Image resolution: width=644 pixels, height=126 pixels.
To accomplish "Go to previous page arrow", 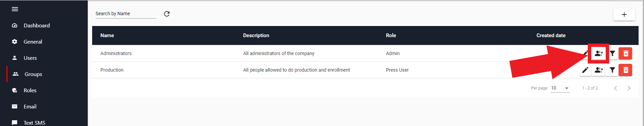I will tap(616, 88).
